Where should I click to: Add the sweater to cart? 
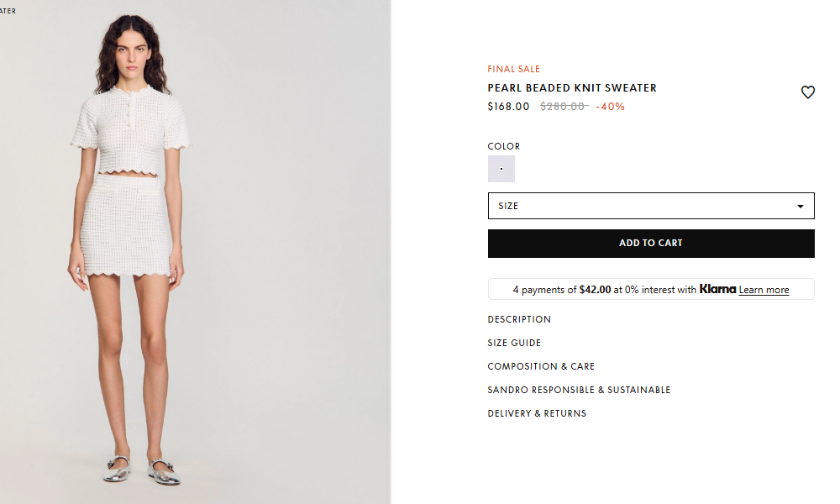click(x=651, y=243)
